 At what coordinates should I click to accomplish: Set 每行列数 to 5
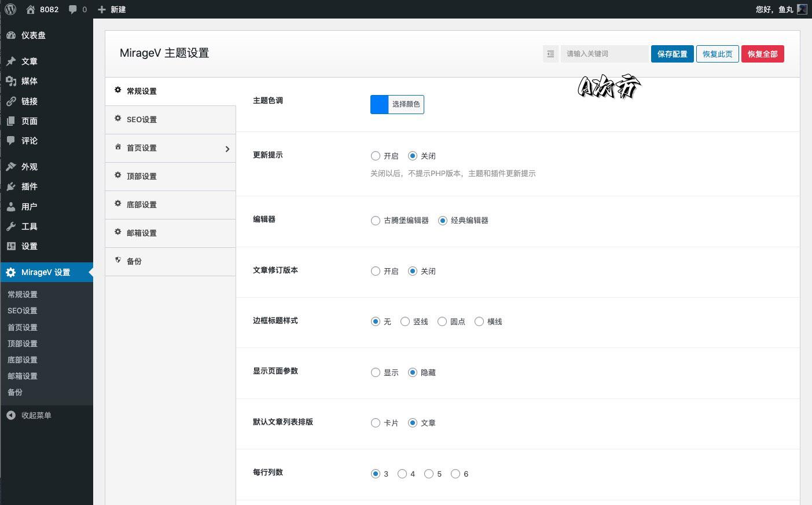429,474
